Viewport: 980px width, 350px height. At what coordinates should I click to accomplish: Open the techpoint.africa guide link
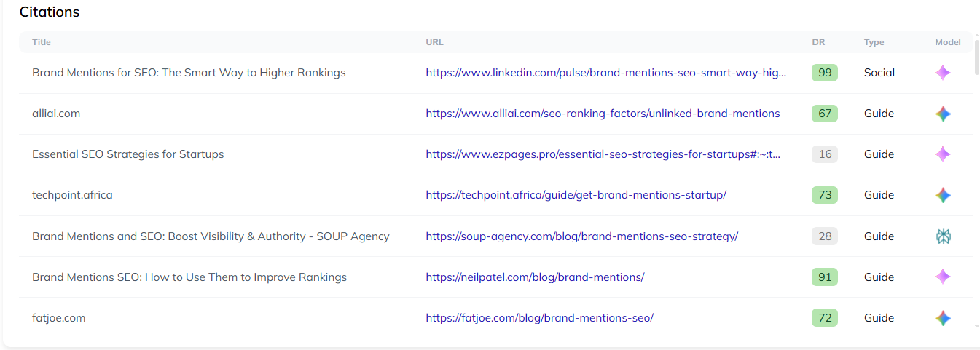[576, 195]
